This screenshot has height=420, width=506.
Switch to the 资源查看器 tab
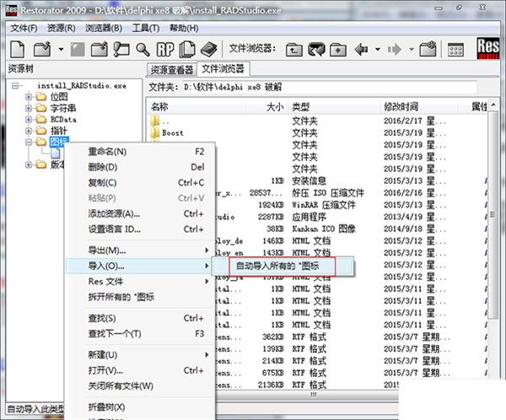click(172, 69)
